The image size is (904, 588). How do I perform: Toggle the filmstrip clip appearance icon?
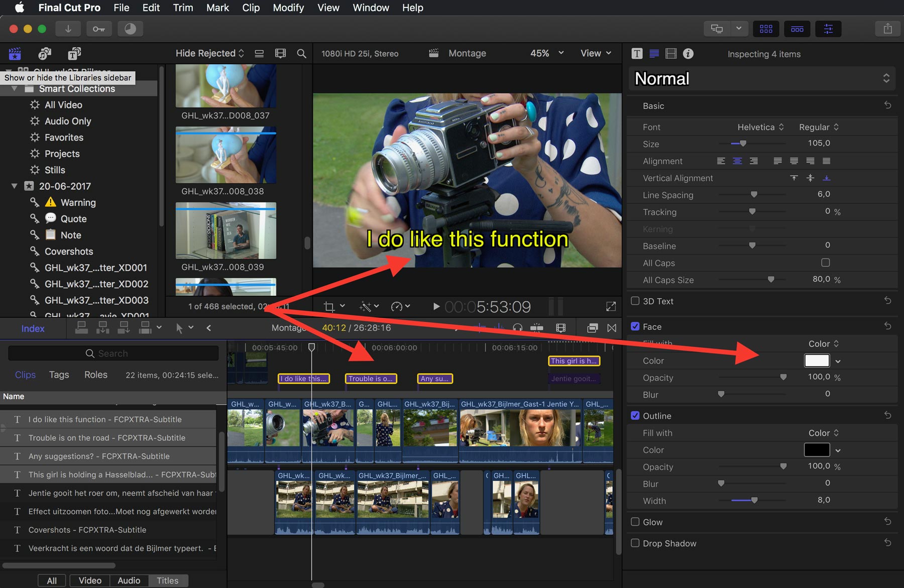click(280, 53)
